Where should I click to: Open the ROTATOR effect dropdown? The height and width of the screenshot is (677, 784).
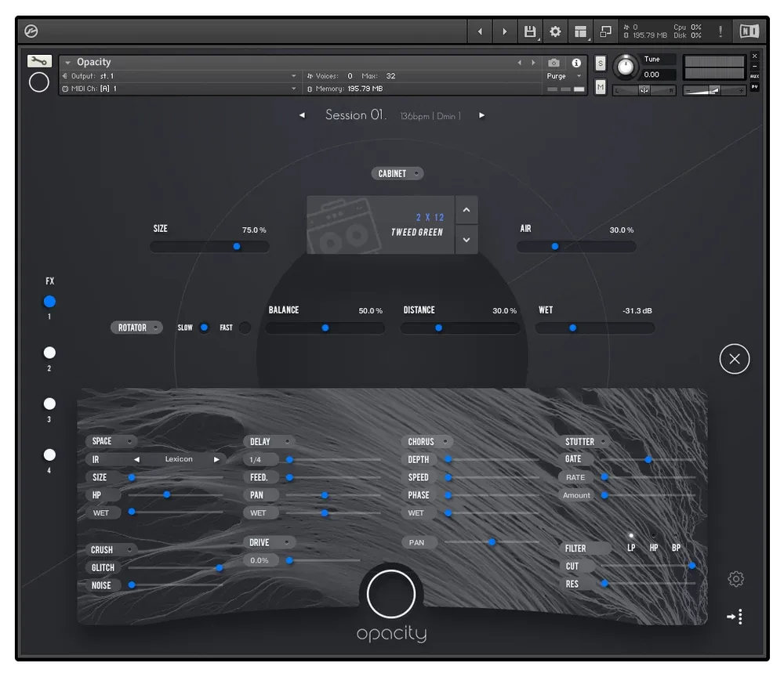coord(136,328)
